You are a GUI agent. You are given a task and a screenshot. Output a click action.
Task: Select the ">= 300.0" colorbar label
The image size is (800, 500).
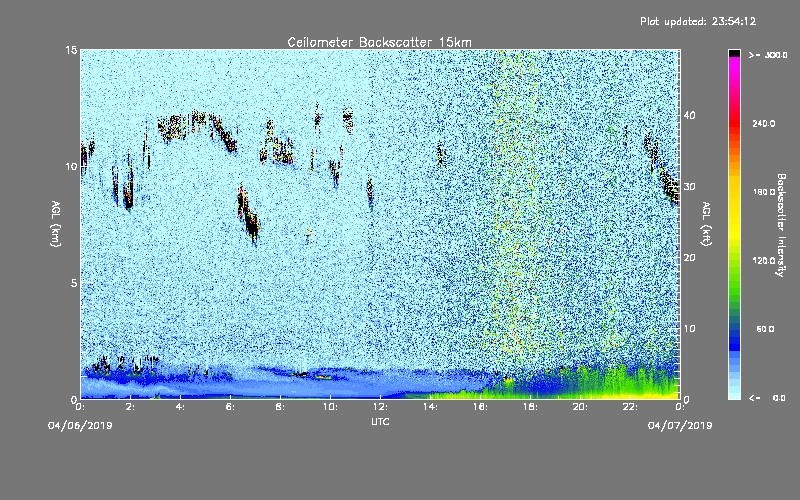(768, 55)
